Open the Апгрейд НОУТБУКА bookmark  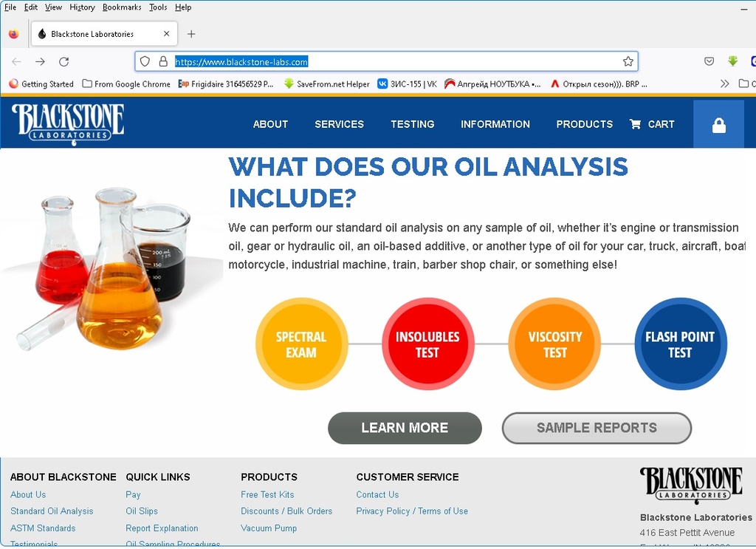(492, 84)
